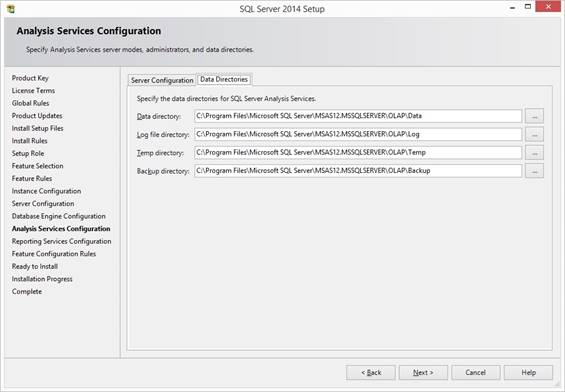Select the Feature Rules step
This screenshot has width=565, height=392.
pos(32,179)
